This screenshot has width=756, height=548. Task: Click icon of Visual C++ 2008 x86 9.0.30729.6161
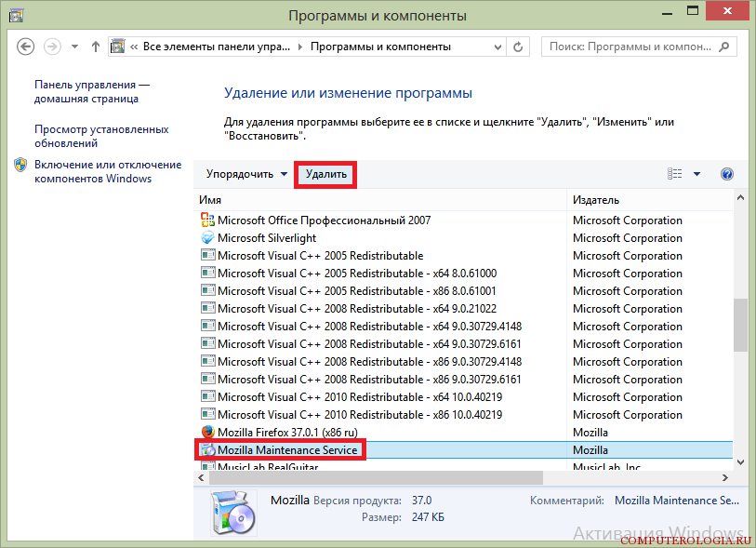tap(207, 380)
